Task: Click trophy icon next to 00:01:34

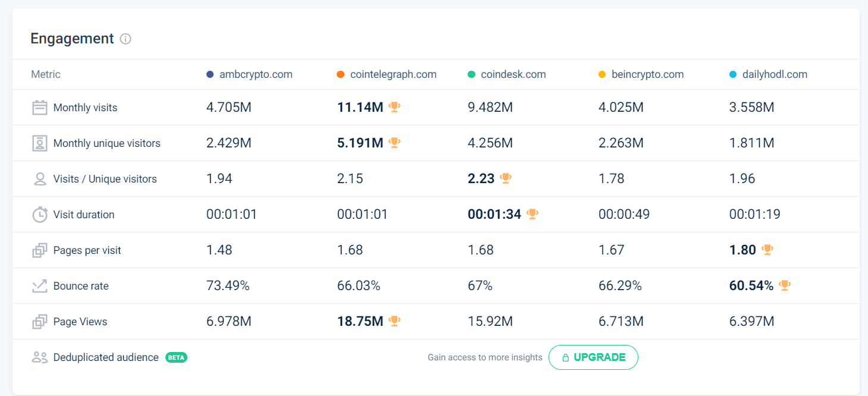Action: (532, 214)
